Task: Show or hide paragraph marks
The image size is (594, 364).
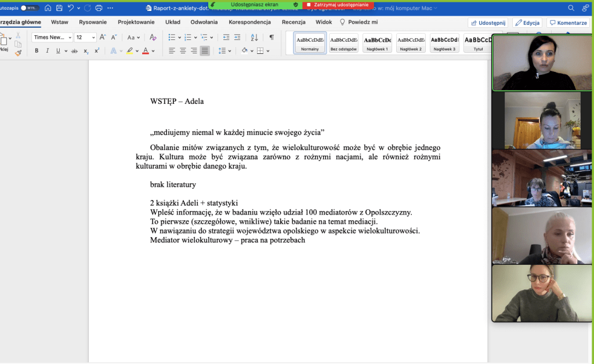Action: [271, 37]
